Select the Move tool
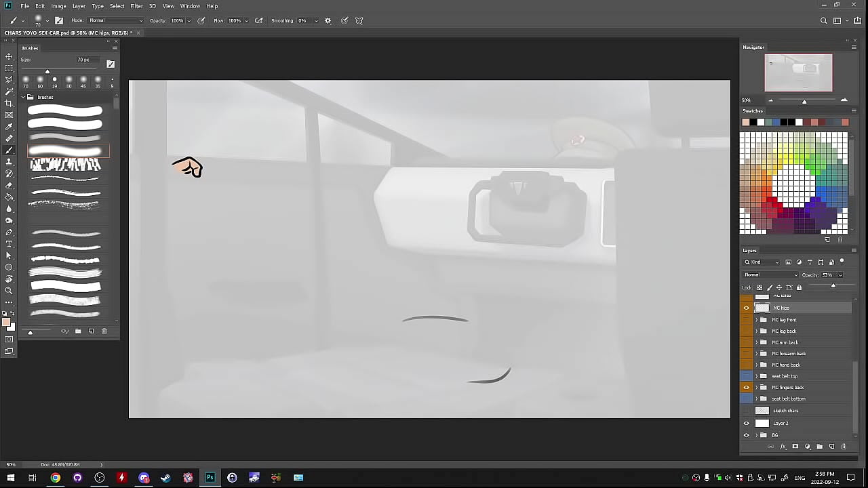The width and height of the screenshot is (868, 488). pos(9,56)
